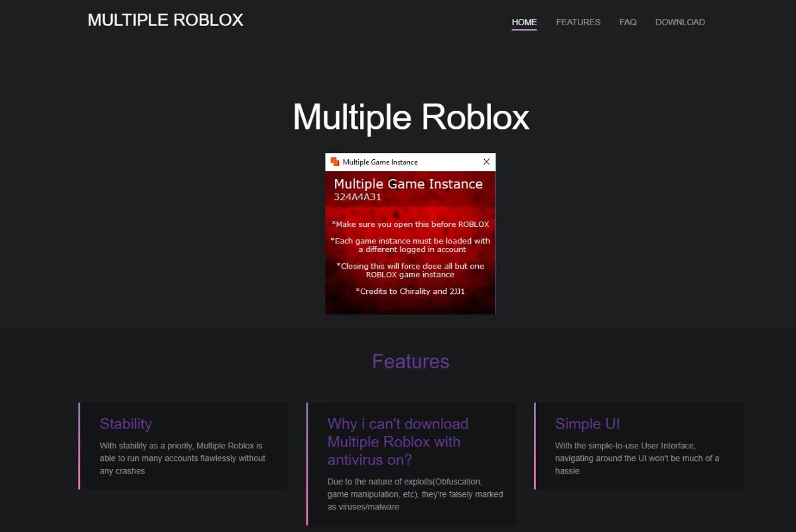The height and width of the screenshot is (532, 796).
Task: Click the falsely marked as viruses description
Action: pyautogui.click(x=415, y=494)
